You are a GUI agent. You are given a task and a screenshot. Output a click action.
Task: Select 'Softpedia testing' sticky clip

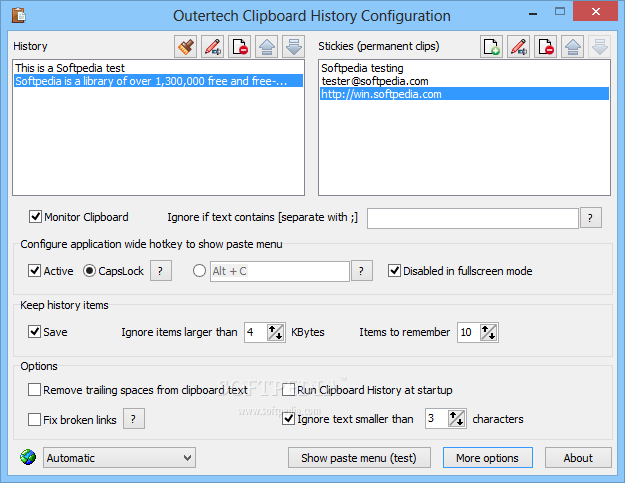[464, 68]
